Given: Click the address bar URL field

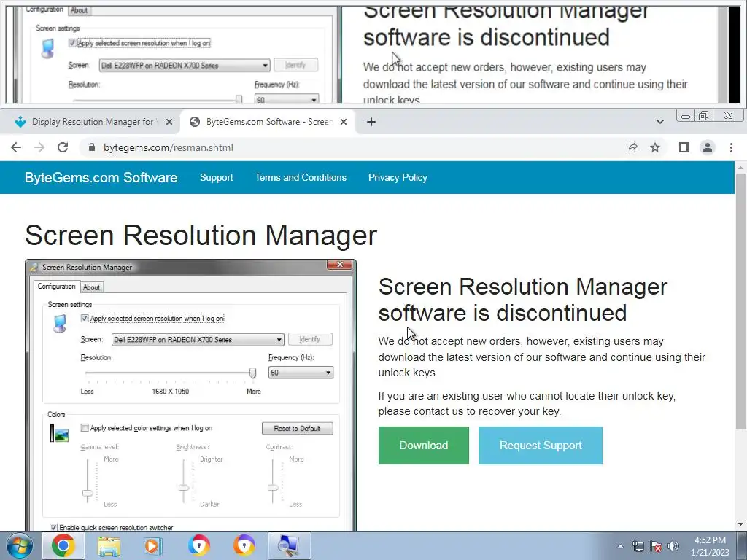Looking at the screenshot, I should [x=352, y=147].
